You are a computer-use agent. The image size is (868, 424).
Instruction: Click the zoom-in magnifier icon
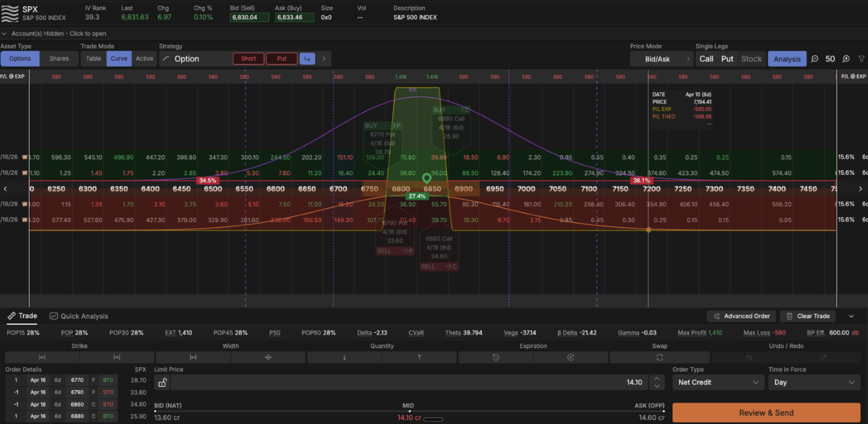click(x=846, y=59)
